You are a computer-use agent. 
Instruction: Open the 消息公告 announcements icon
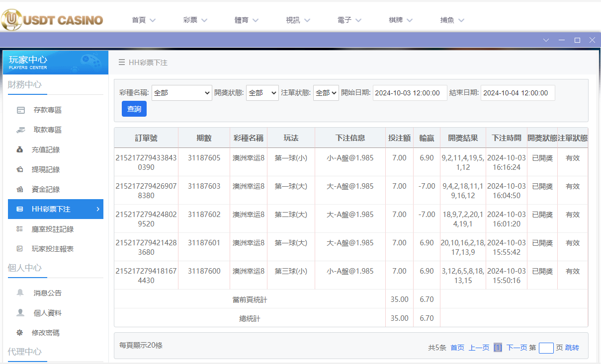pyautogui.click(x=20, y=292)
